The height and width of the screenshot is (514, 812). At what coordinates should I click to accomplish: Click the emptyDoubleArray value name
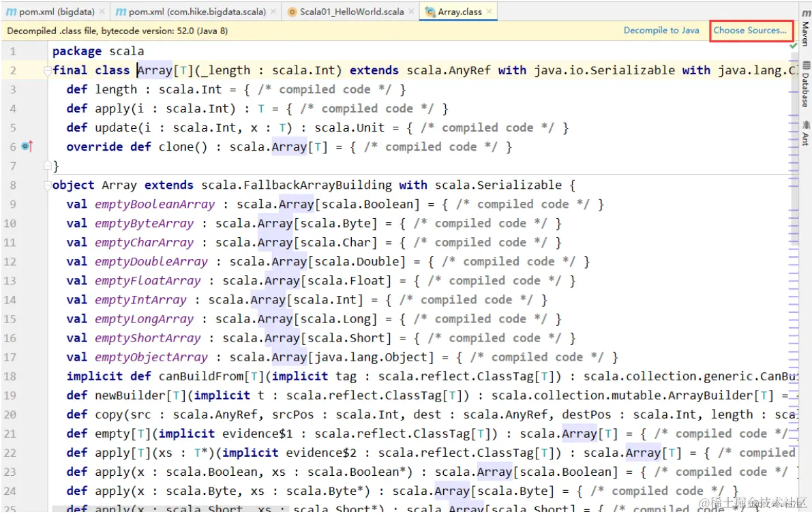pos(151,262)
